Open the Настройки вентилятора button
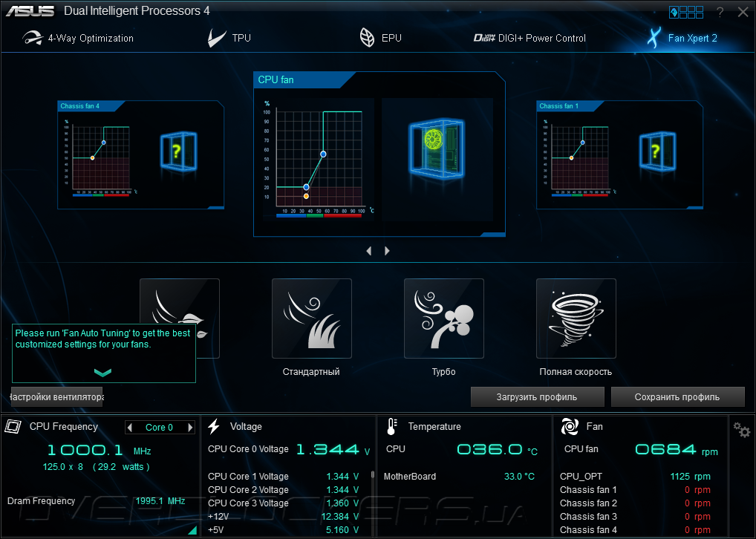Image resolution: width=756 pixels, height=539 pixels. (57, 396)
